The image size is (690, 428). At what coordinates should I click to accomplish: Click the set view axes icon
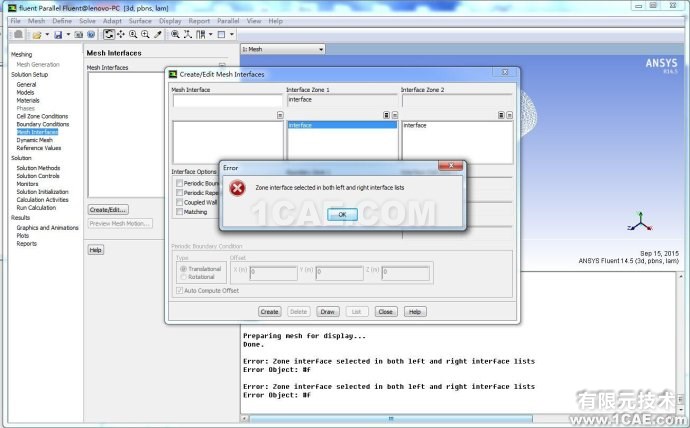pyautogui.click(x=187, y=34)
